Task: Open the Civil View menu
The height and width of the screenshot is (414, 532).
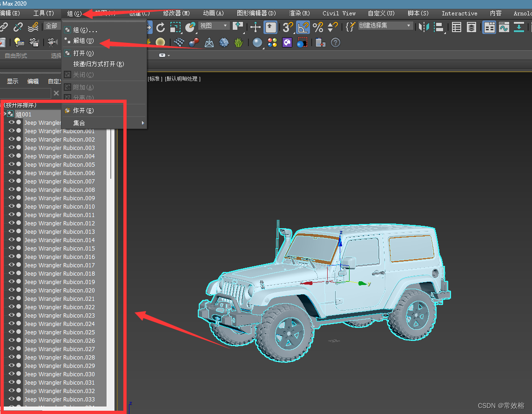Action: coord(339,13)
